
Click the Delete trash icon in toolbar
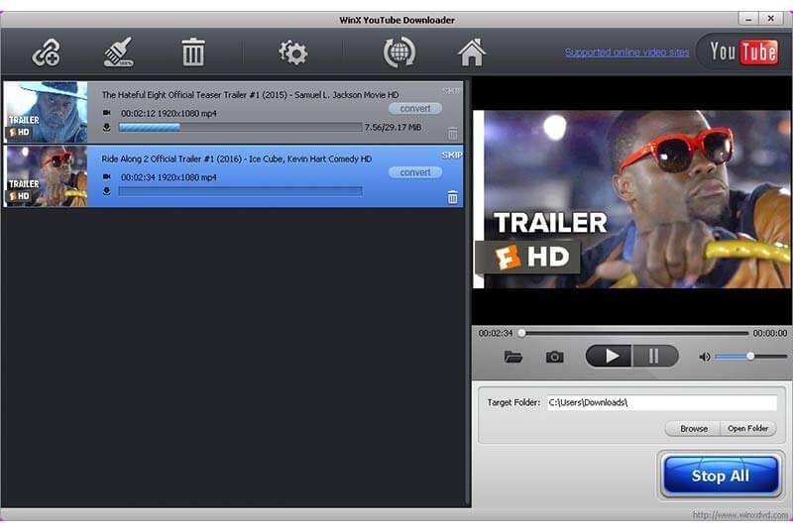point(193,53)
